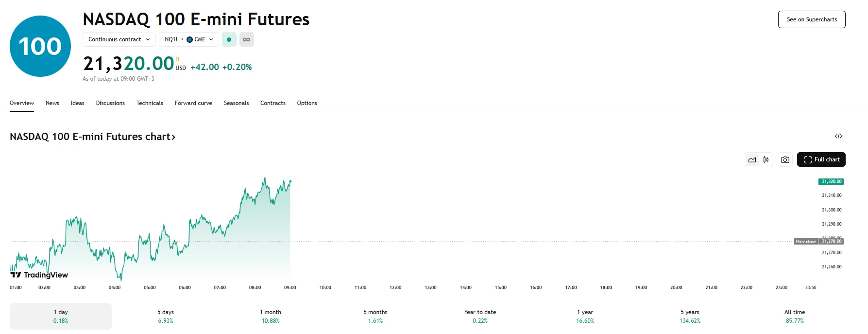Click the 23:50 time axis label
Viewport: 868px width, 334px height.
(x=811, y=287)
